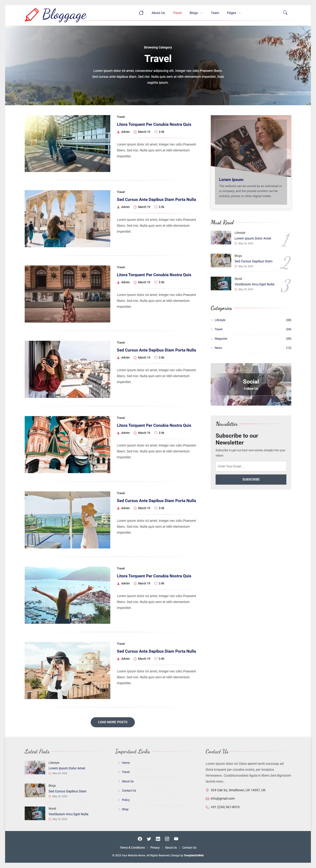Open Home in Important Links

(125, 762)
